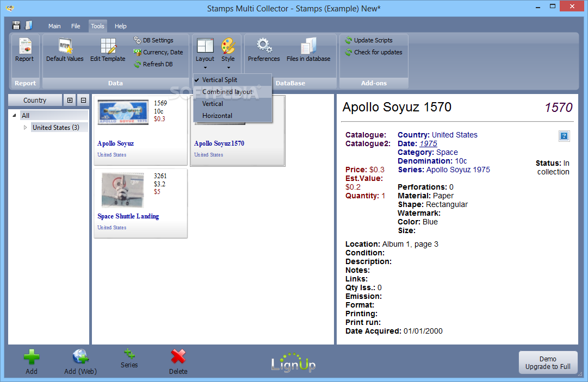Click the Apollo Soyuz 1569 stamp thumbnail

[123, 112]
